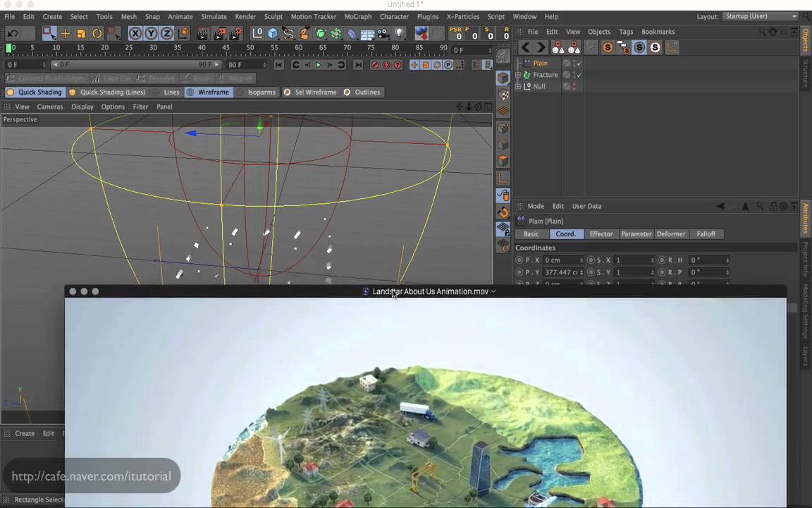
Task: Select Lines display mode
Action: [167, 92]
